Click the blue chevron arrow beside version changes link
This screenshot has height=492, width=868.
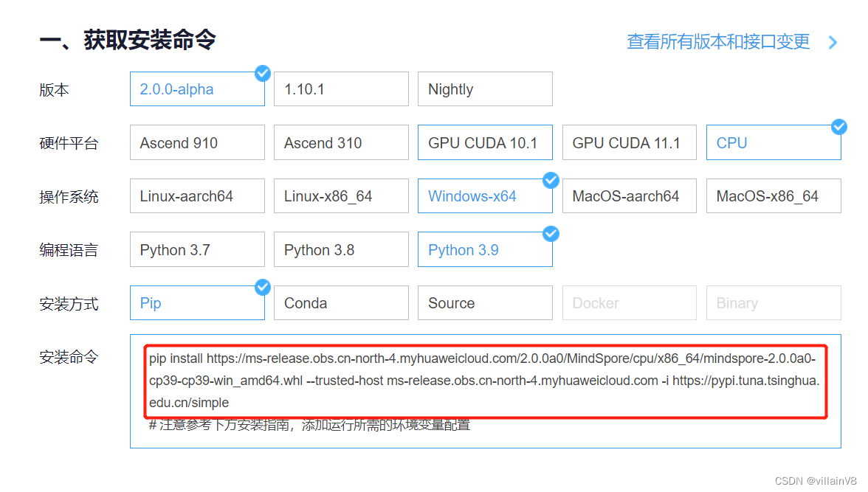[833, 43]
